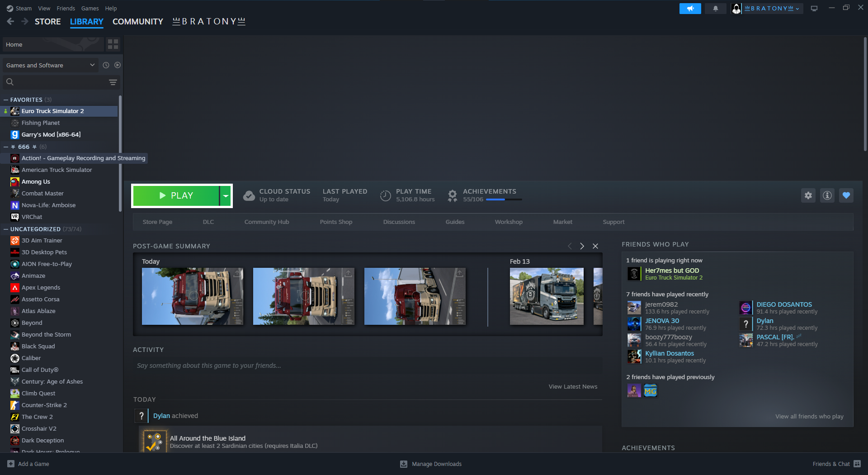Click the achievements progress bar
The image size is (868, 475).
[504, 199]
